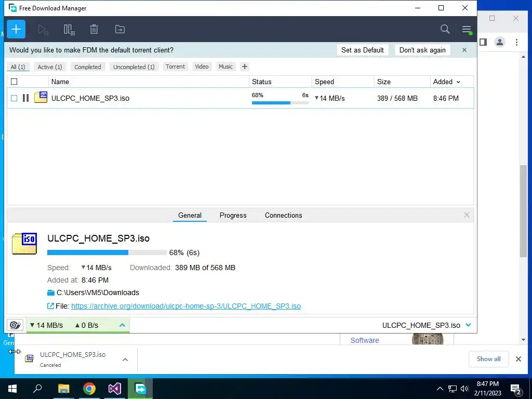532x399 pixels.
Task: Show the Video tag filter
Action: pyautogui.click(x=202, y=66)
